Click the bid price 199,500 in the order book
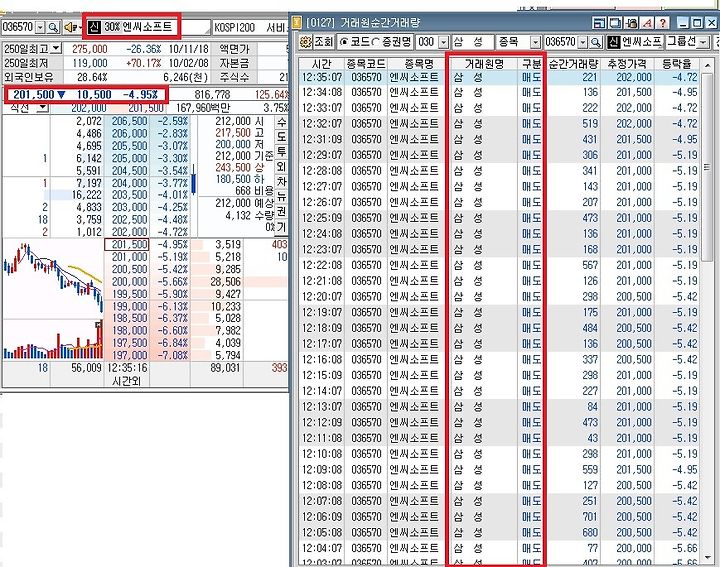This screenshot has height=567, width=720. click(129, 294)
